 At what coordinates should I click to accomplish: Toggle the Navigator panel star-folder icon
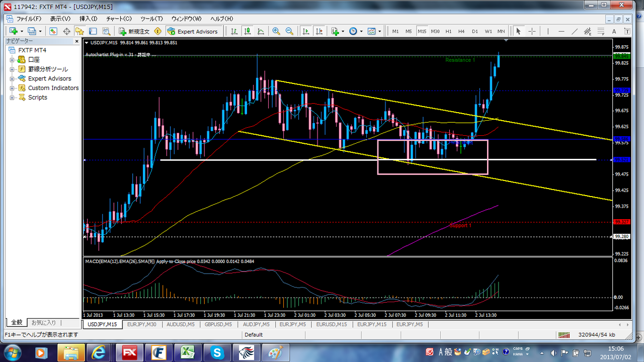[79, 31]
